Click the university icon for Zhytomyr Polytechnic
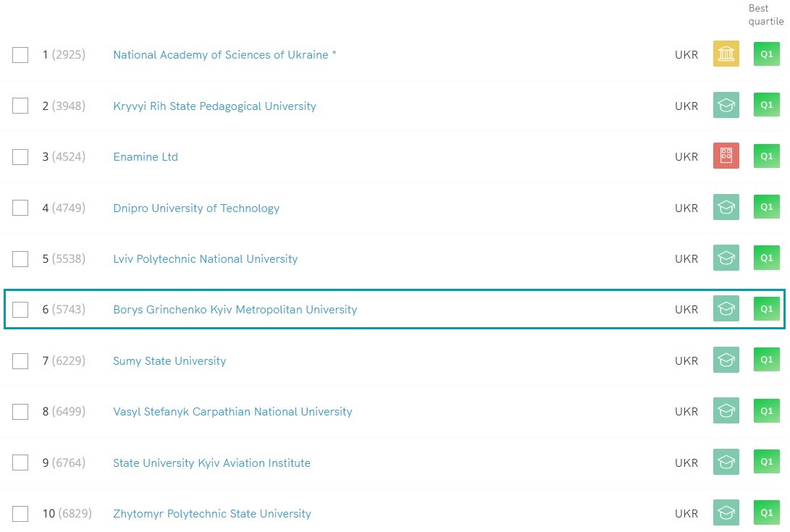The width and height of the screenshot is (790, 532). click(726, 513)
